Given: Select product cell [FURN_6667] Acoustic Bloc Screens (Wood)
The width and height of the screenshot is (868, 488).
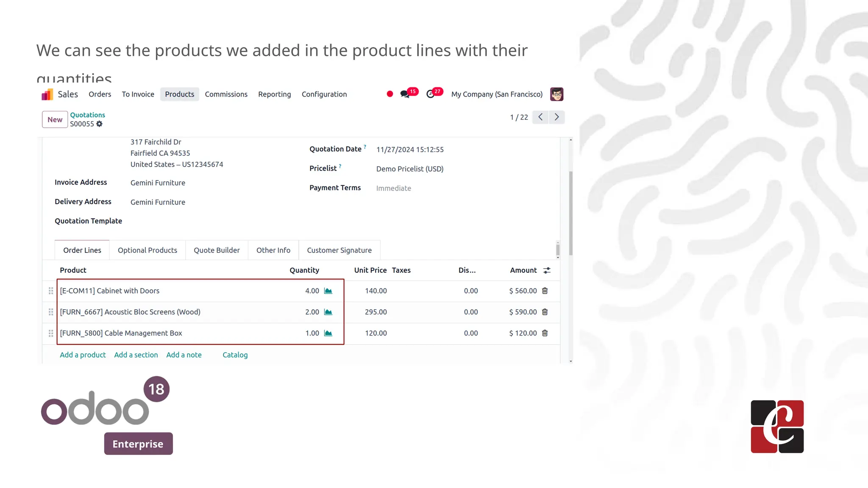Looking at the screenshot, I should (130, 312).
